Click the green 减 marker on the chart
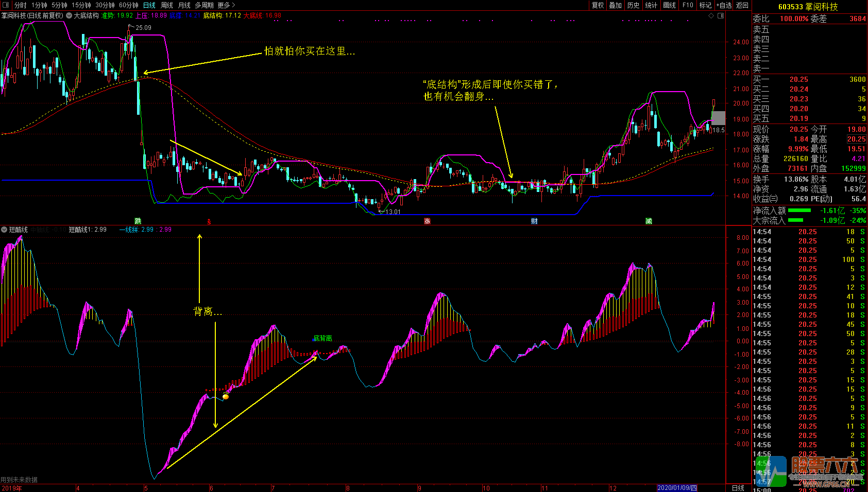 (649, 221)
